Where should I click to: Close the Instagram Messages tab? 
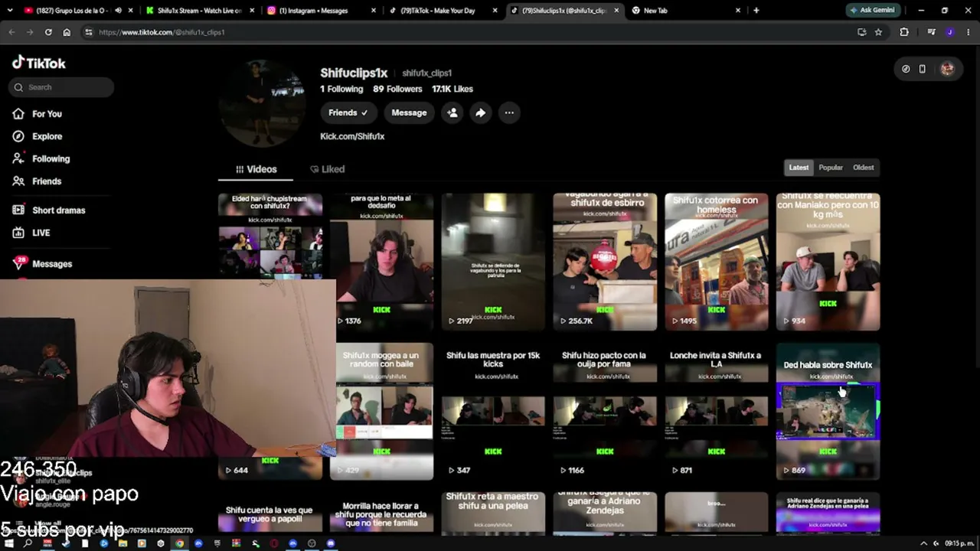pos(374,11)
